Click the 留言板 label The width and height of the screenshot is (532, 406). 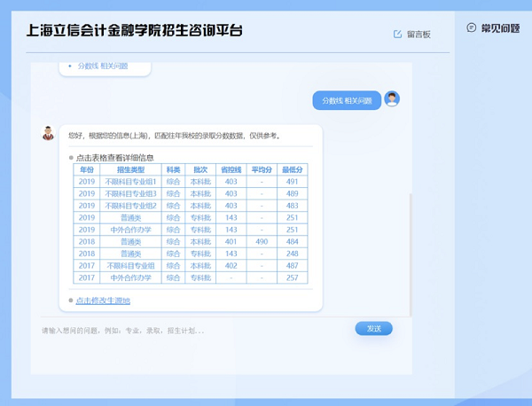click(x=419, y=35)
